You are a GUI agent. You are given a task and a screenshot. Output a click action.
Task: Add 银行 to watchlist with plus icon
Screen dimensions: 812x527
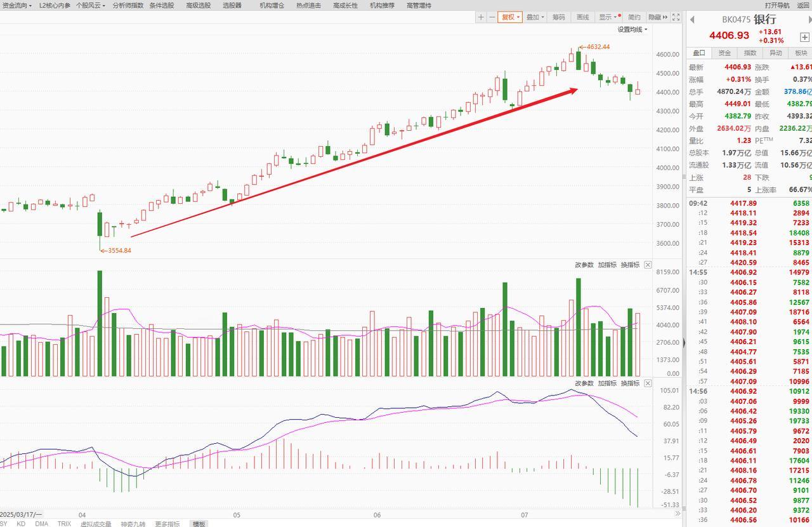tap(804, 37)
